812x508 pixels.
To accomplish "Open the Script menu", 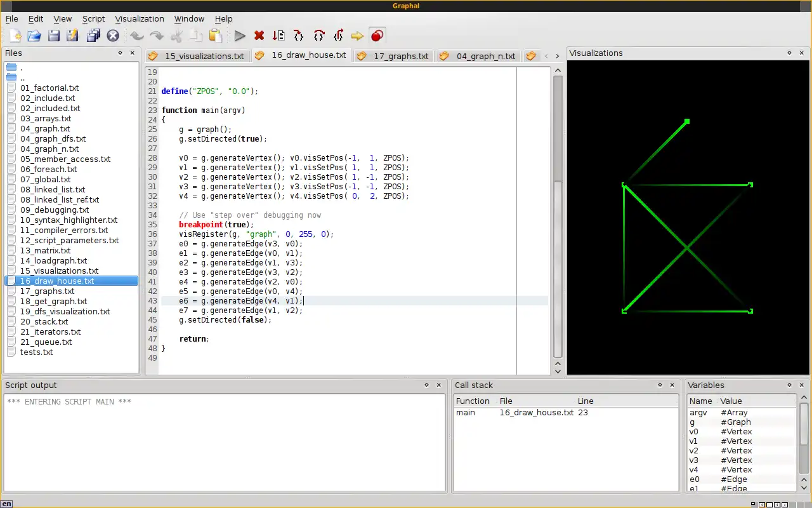I will coord(93,19).
